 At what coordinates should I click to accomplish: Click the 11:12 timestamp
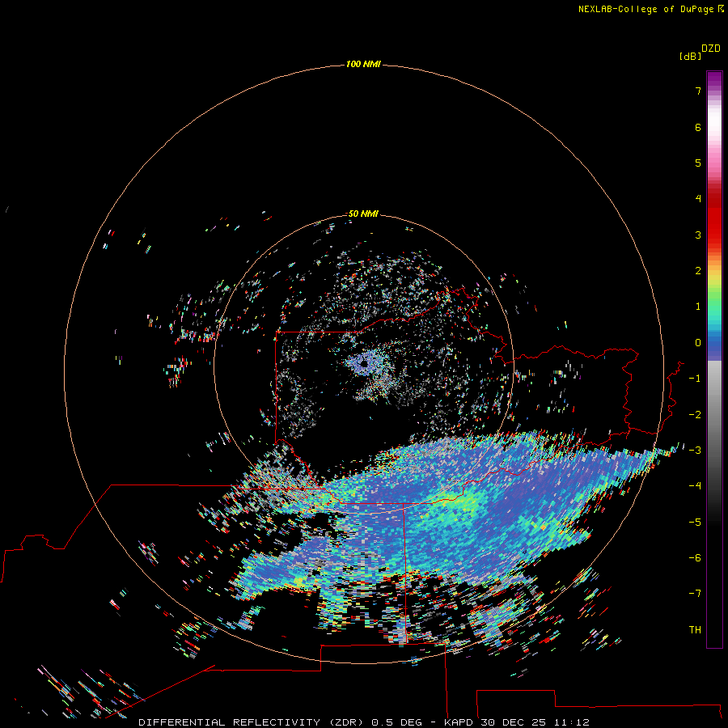click(572, 722)
